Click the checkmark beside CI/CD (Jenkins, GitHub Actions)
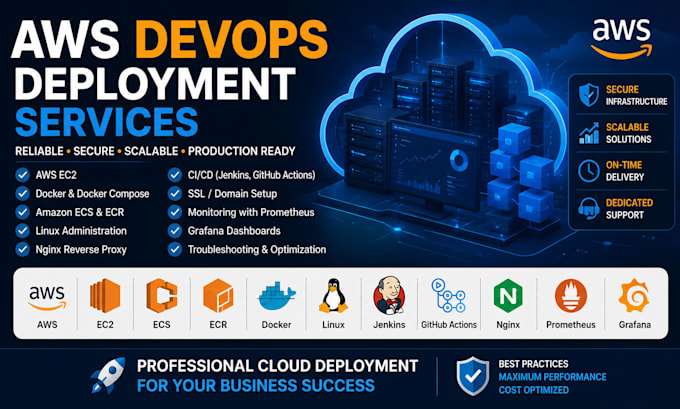 [175, 175]
